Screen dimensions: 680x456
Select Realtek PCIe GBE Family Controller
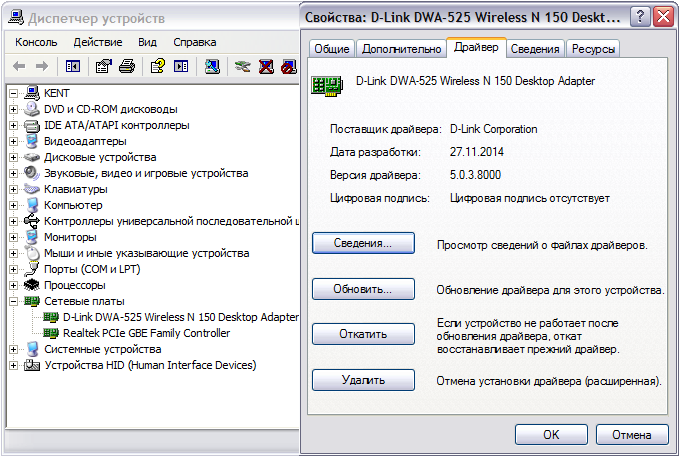(x=147, y=333)
